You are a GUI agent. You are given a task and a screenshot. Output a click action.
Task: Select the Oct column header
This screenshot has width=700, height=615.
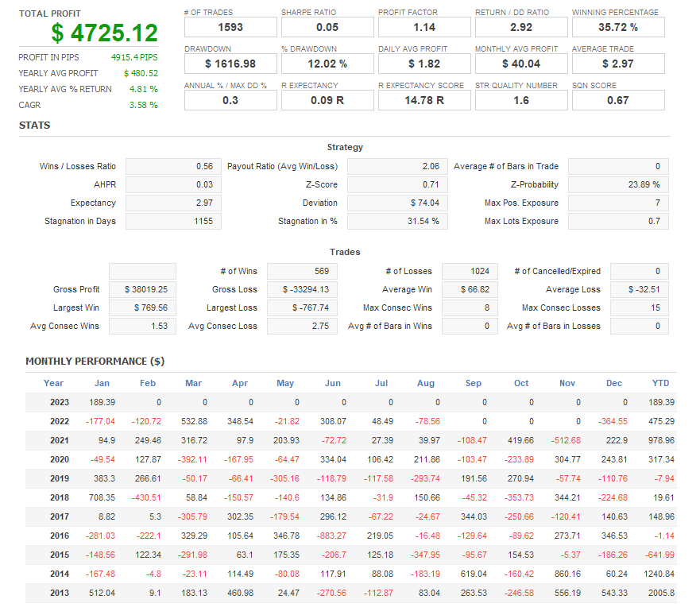click(x=521, y=383)
